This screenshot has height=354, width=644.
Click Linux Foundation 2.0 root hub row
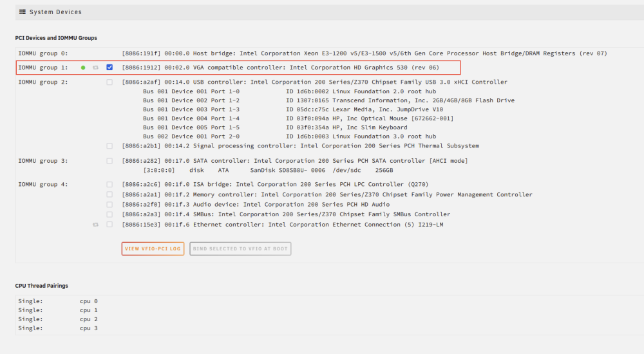click(290, 91)
